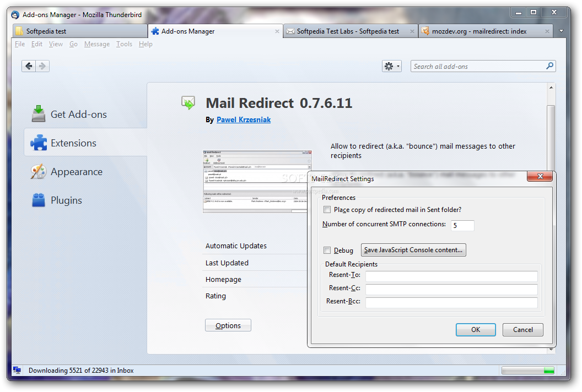Open the Tools menu
Image resolution: width=582 pixels, height=392 pixels.
[x=124, y=44]
